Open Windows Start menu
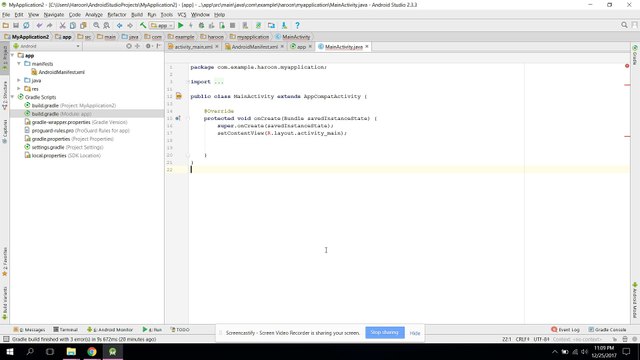 [x=9, y=351]
